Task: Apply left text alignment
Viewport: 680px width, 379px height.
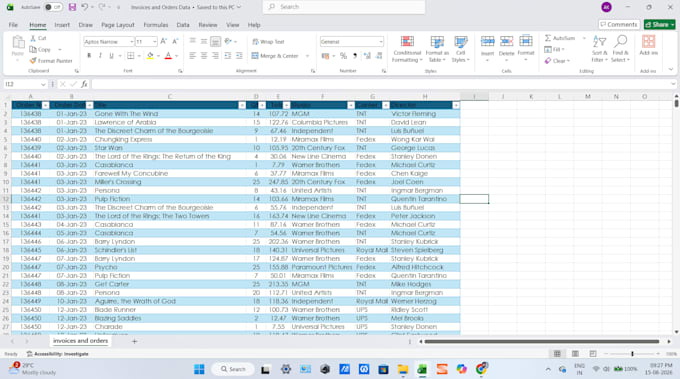Action: tap(193, 56)
